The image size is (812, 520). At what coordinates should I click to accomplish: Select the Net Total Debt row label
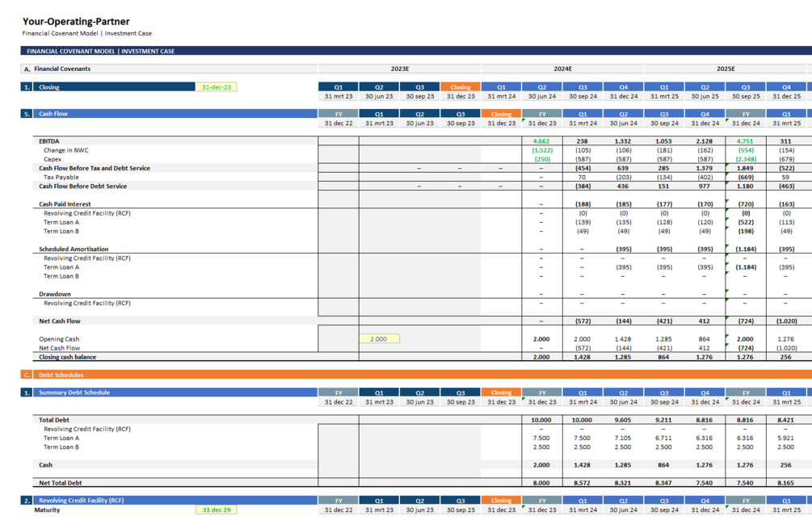coord(61,483)
